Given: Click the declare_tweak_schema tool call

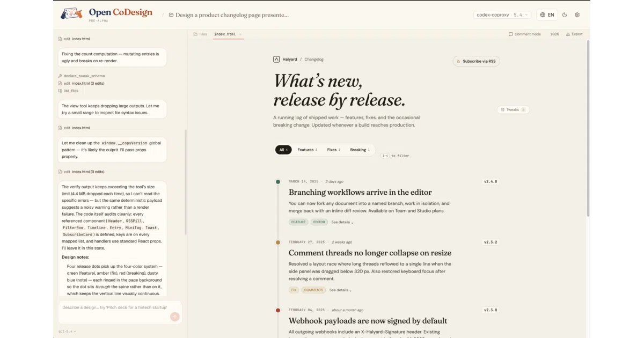Looking at the screenshot, I should tap(82, 76).
